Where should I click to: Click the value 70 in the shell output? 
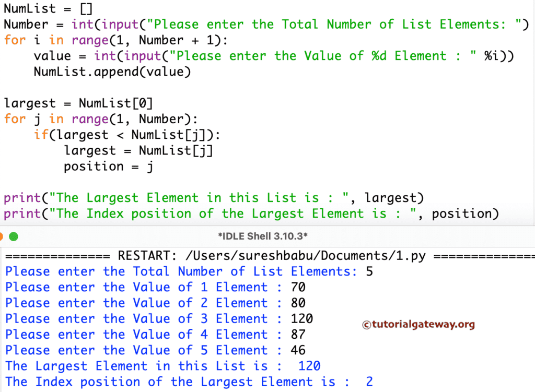(298, 287)
